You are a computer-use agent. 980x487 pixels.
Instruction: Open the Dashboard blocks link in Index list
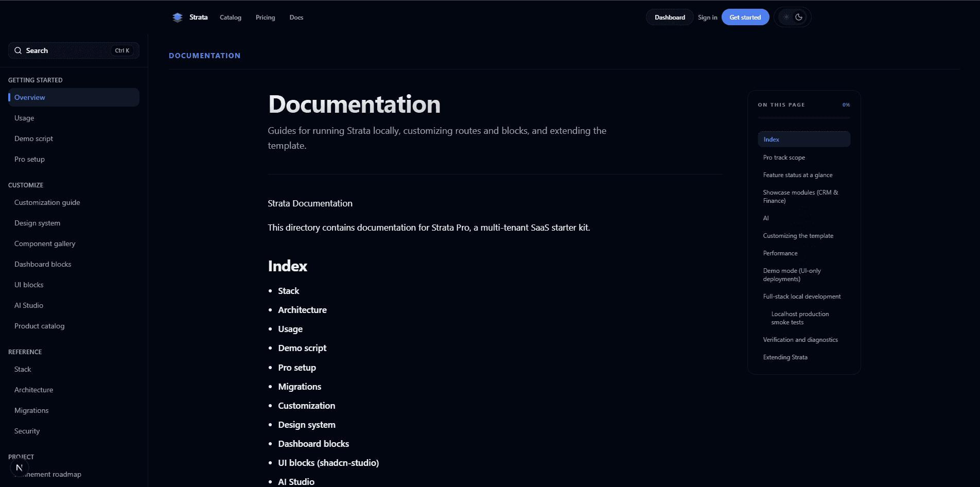[313, 444]
